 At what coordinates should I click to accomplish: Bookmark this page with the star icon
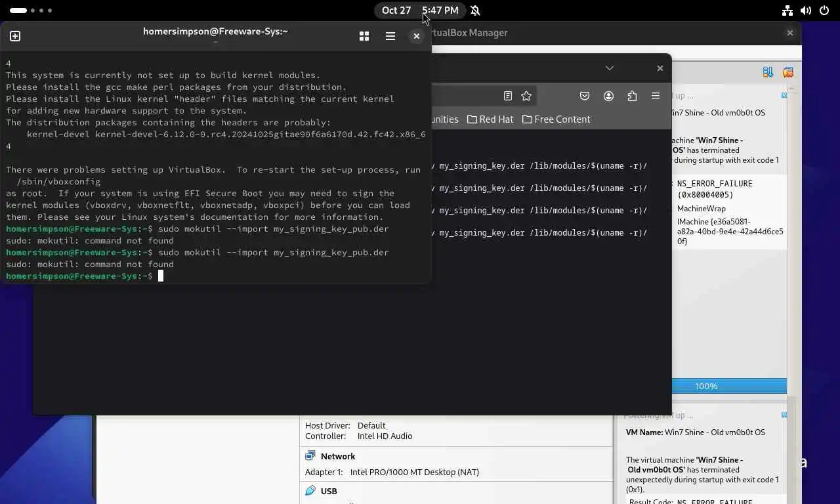click(526, 96)
